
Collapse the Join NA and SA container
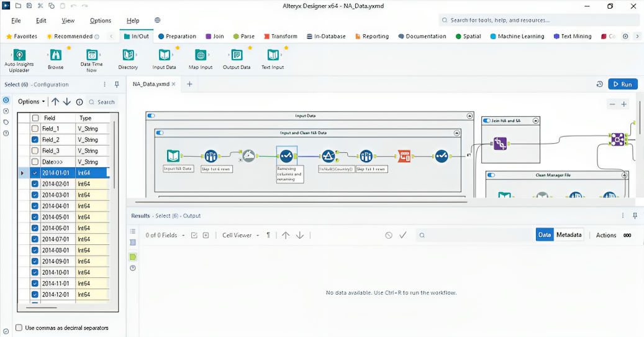point(535,121)
